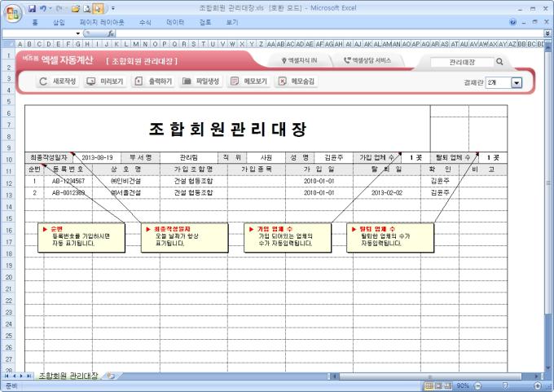Go to last sheet navigation arrow
The height and width of the screenshot is (392, 554).
(x=29, y=376)
